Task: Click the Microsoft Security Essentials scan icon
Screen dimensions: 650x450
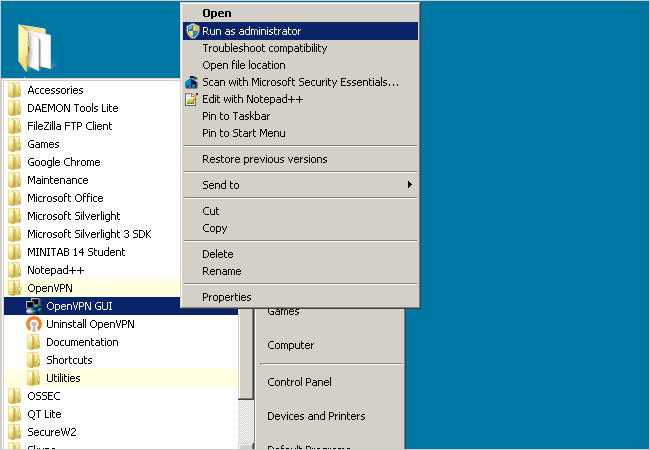Action: (x=192, y=82)
